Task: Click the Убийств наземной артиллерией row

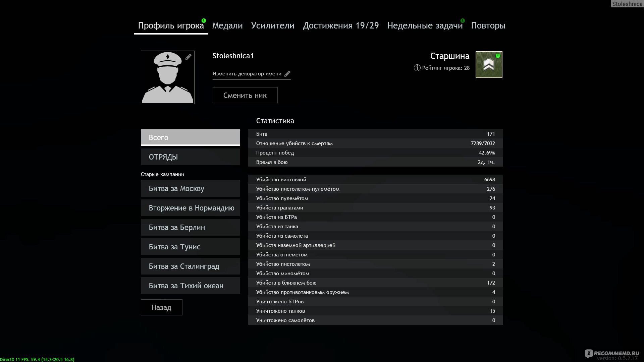Action: [x=376, y=245]
